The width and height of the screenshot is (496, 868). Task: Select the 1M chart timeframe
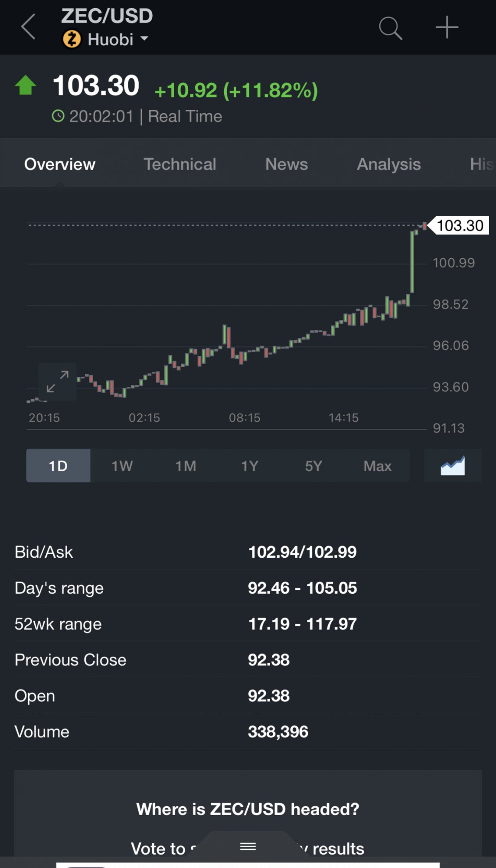pos(186,466)
